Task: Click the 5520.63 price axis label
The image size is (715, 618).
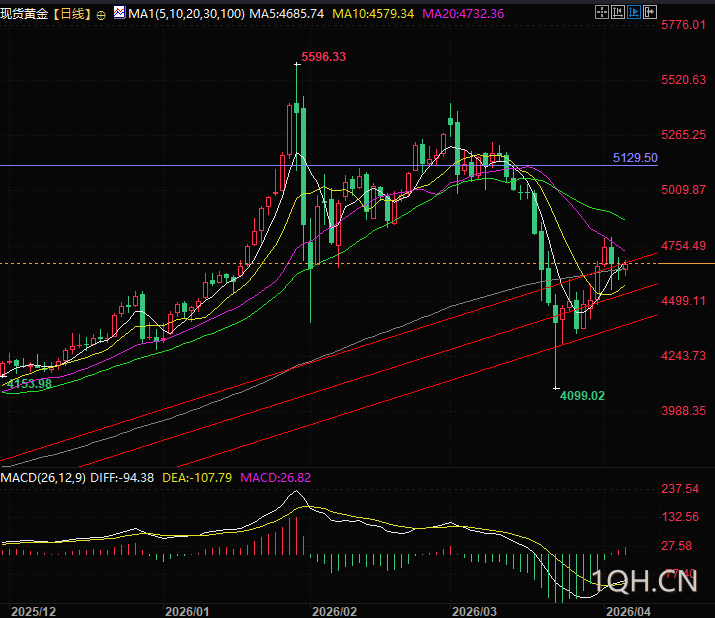Action: coord(684,80)
